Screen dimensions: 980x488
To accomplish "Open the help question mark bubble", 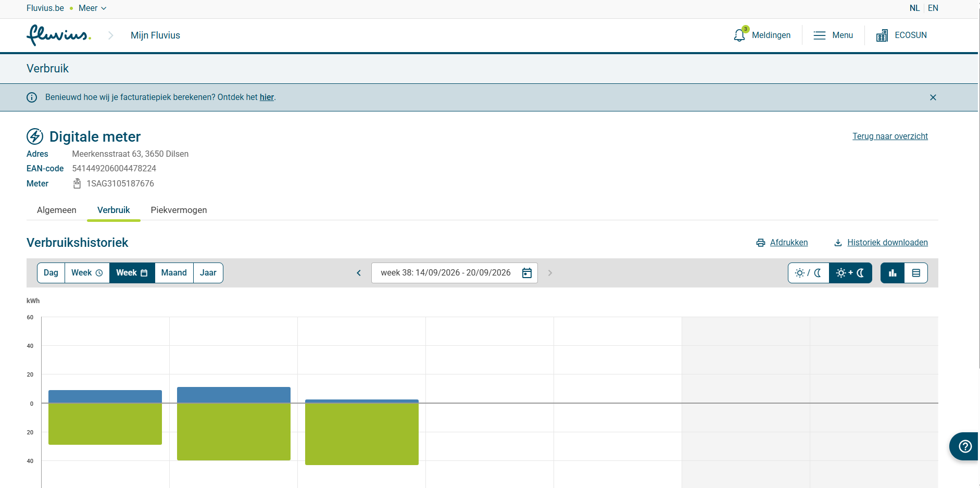I will tap(965, 446).
